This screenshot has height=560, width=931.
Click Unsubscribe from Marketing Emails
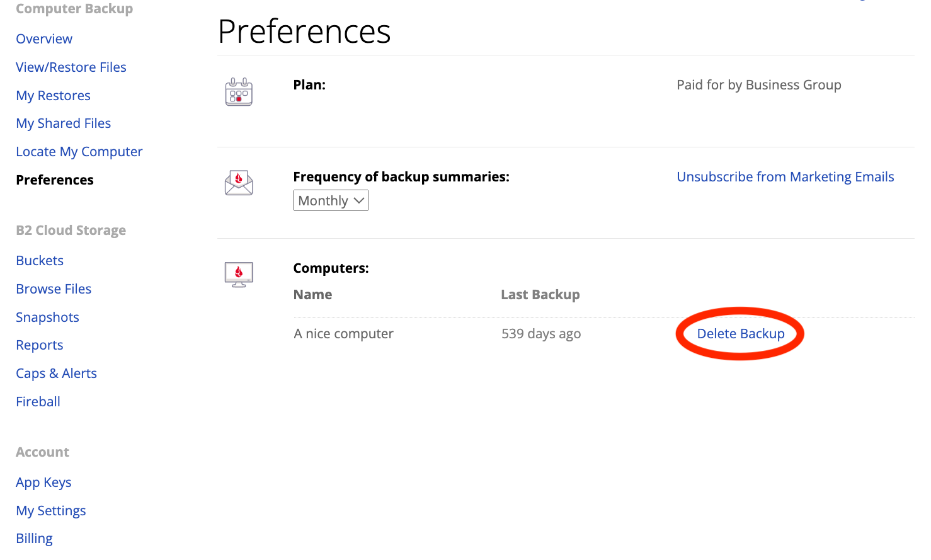(x=785, y=177)
